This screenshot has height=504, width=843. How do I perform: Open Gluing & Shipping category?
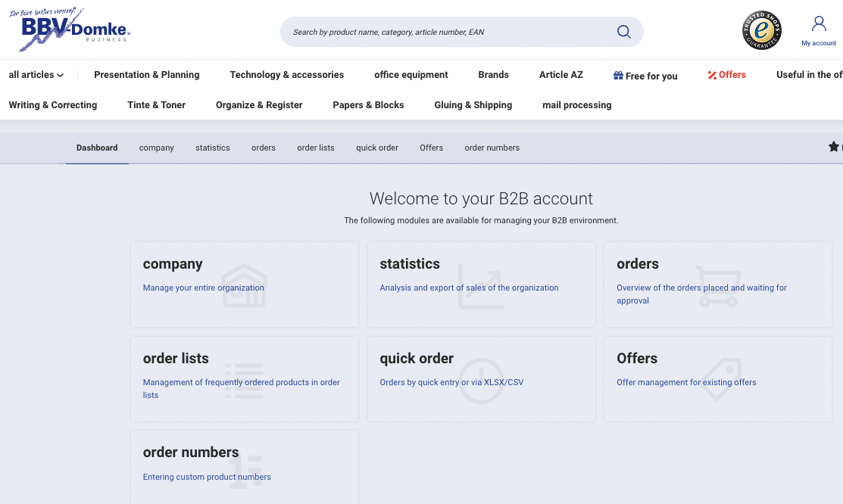(x=473, y=104)
